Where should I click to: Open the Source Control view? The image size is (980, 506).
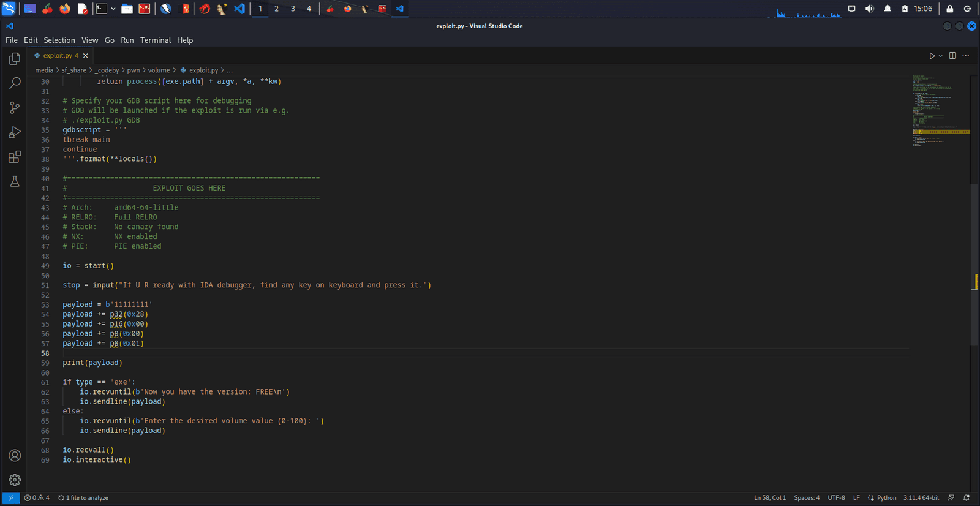[x=15, y=108]
